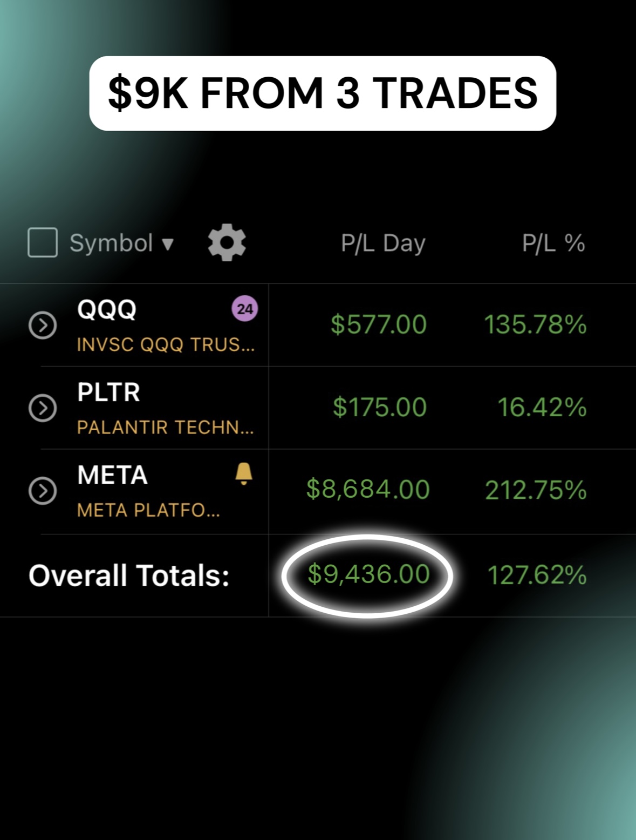The height and width of the screenshot is (840, 636).
Task: Click the Overall Totals label
Action: coord(129,575)
